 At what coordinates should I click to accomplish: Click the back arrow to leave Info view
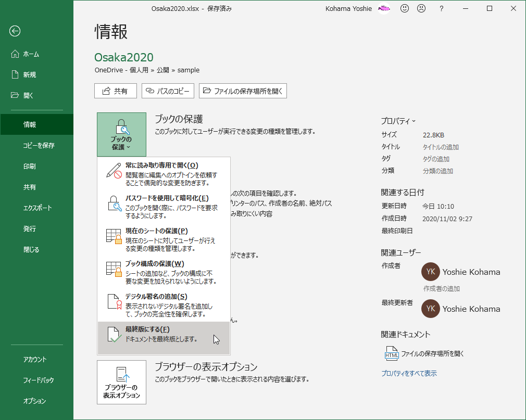coord(15,32)
